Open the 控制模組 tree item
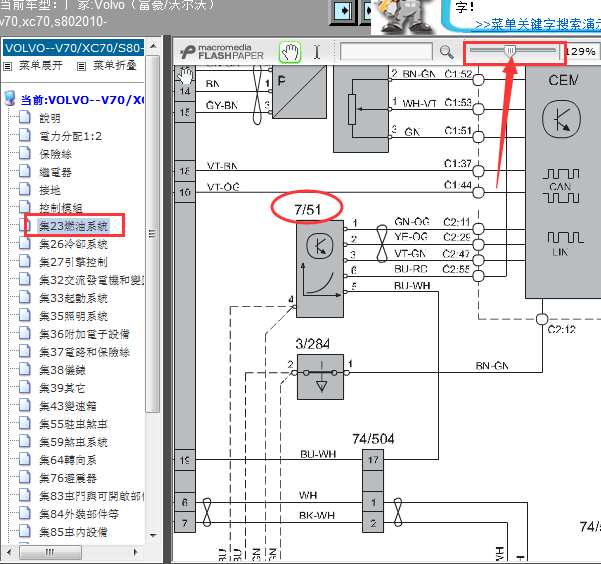The height and width of the screenshot is (564, 601). 61,208
